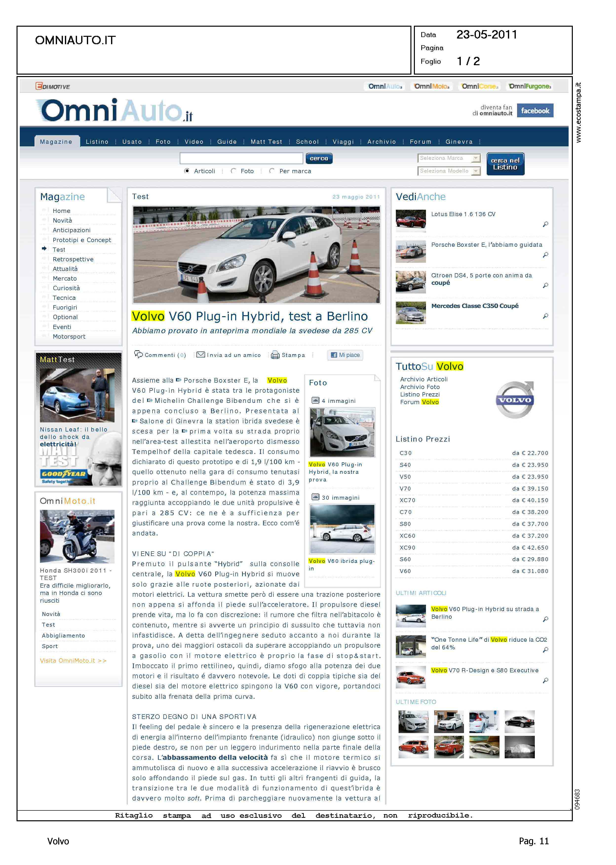Open the Listino tab in navigation bar

(x=97, y=142)
